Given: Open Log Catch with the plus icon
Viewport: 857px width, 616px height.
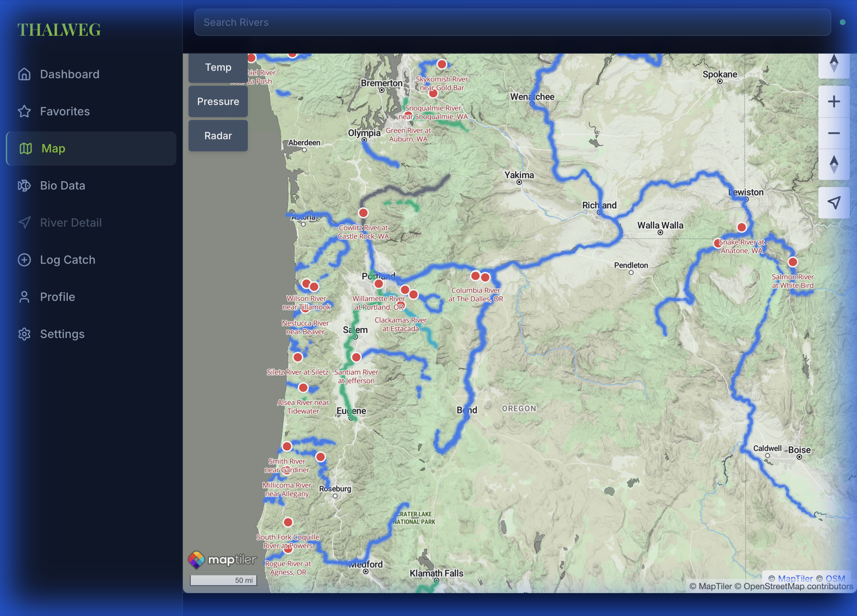Looking at the screenshot, I should [25, 260].
